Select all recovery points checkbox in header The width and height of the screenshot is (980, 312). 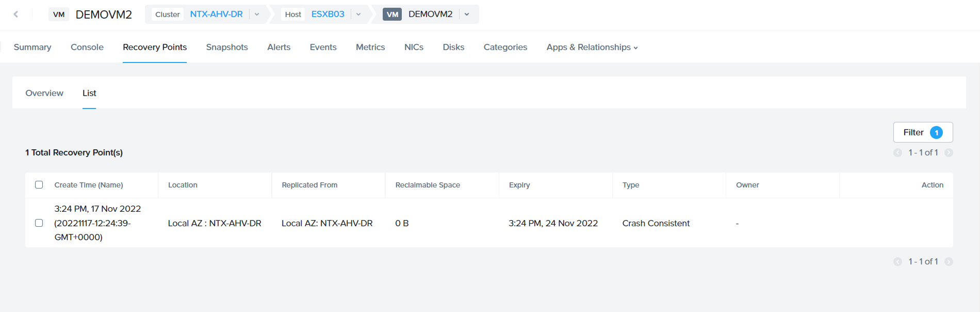[x=39, y=185]
